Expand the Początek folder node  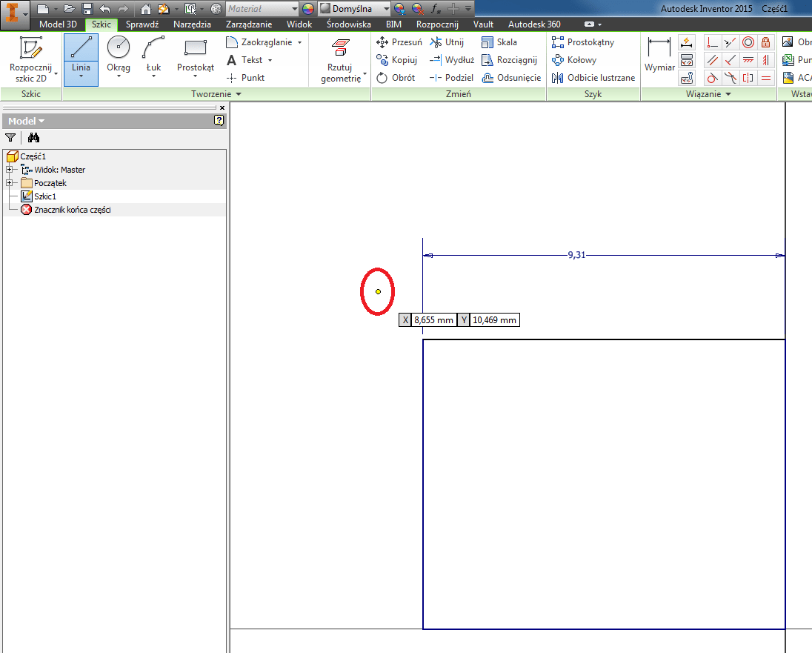click(10, 183)
